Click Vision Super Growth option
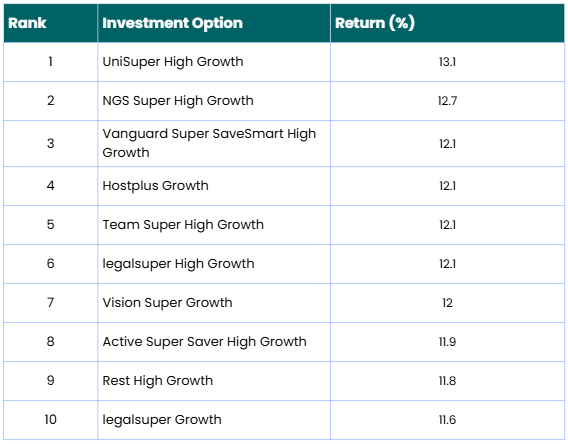 pos(167,303)
